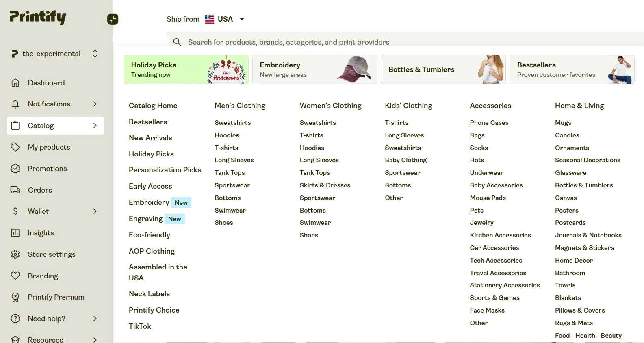
Task: Open the Branding heart icon
Action: pyautogui.click(x=15, y=276)
